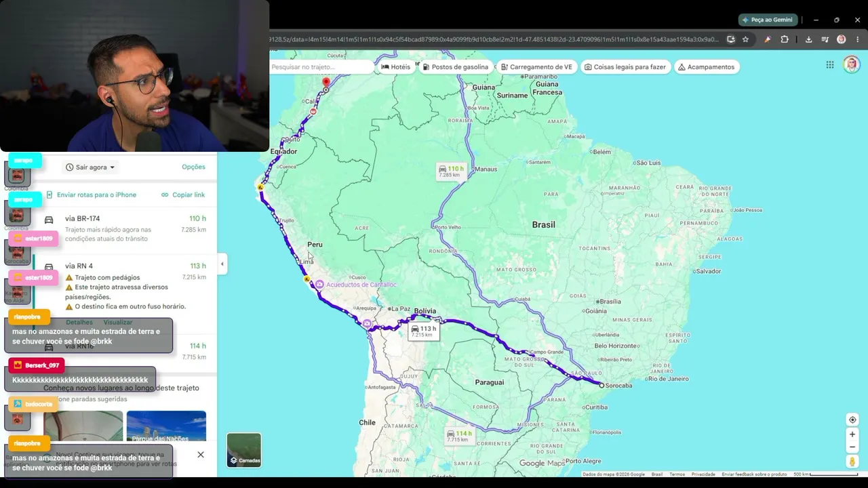Click the Brasil link in the map footer
The width and height of the screenshot is (868, 488).
tap(657, 474)
